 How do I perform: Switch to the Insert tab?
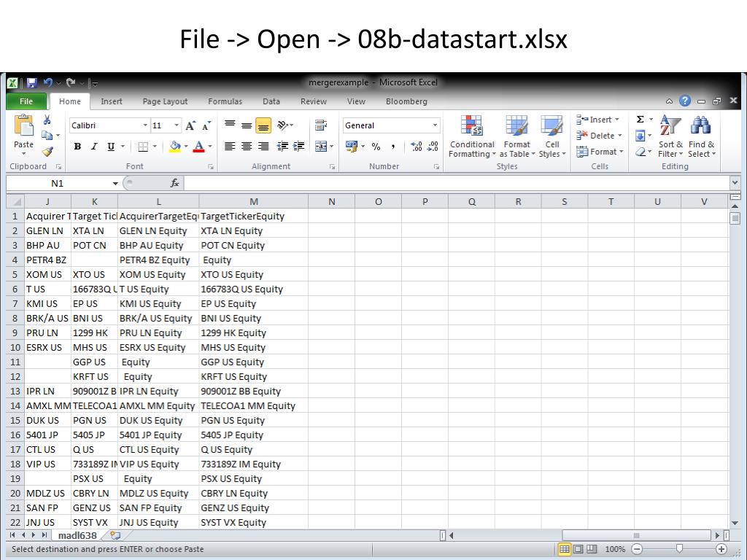(112, 101)
